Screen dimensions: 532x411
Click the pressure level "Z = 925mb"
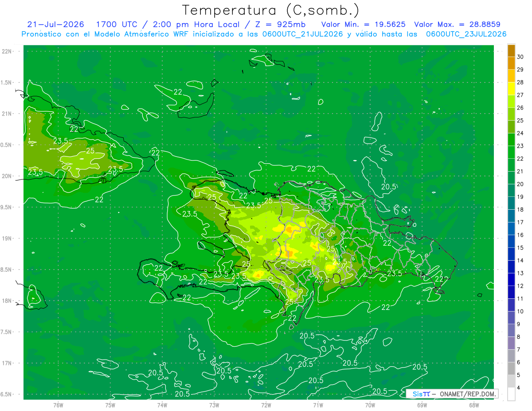[x=281, y=24]
